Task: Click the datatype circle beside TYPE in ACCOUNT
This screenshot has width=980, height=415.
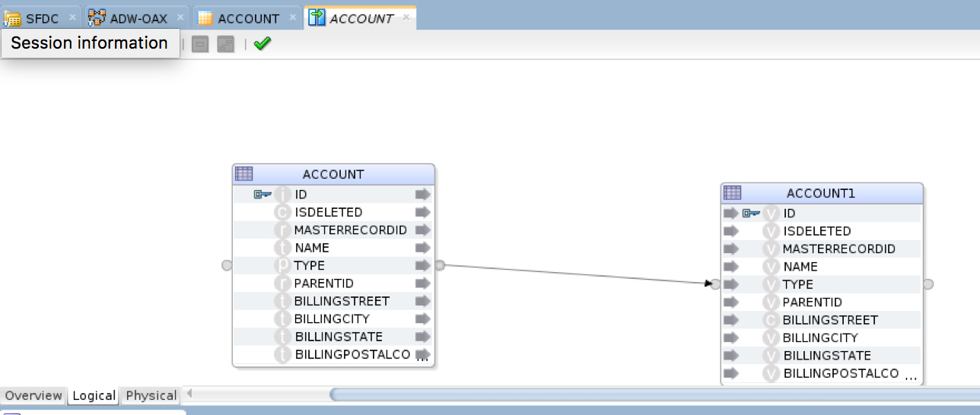Action: [282, 266]
